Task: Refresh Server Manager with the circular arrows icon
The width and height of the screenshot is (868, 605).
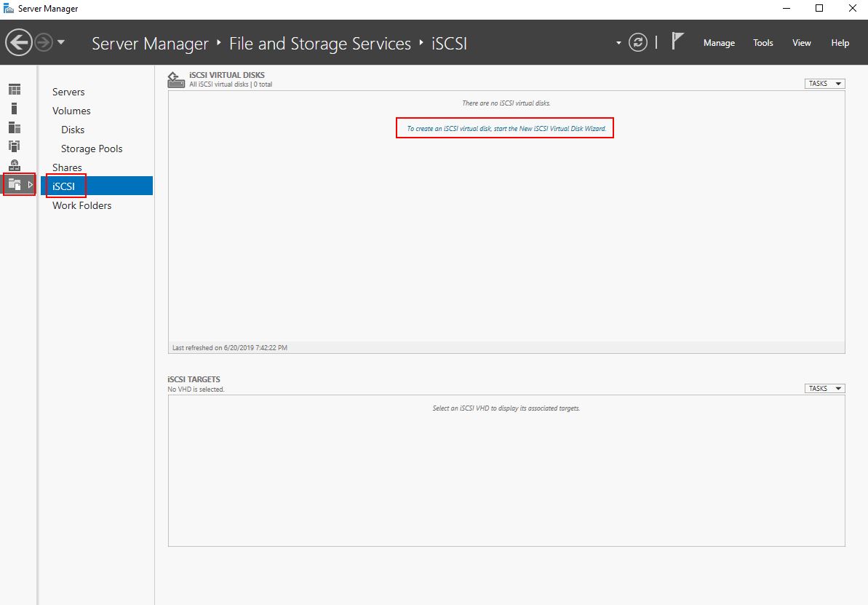Action: pos(637,43)
